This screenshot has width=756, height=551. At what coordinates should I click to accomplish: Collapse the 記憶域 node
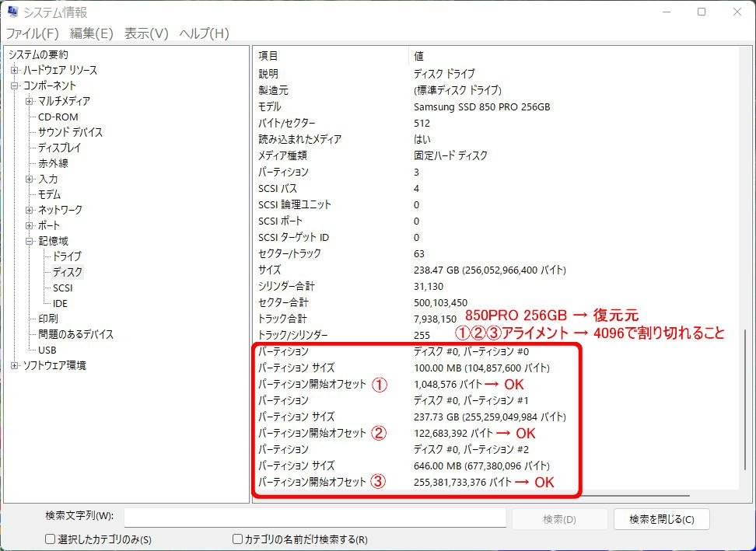pos(30,241)
